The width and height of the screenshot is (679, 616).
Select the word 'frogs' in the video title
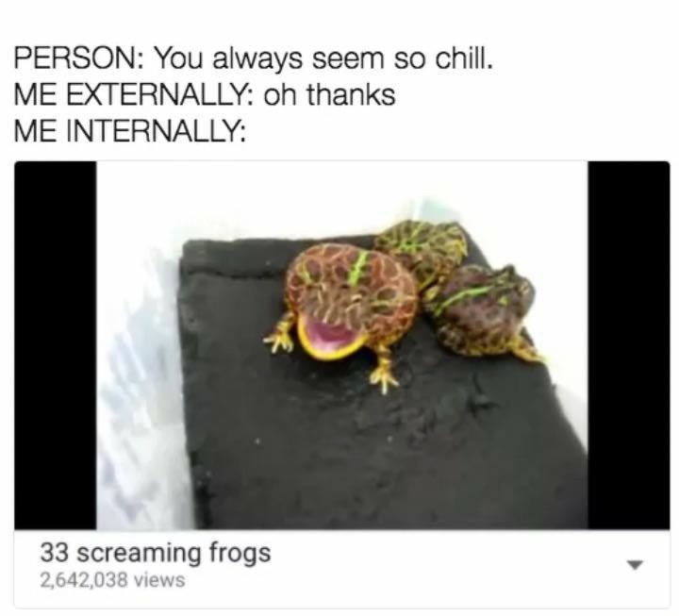[240, 555]
